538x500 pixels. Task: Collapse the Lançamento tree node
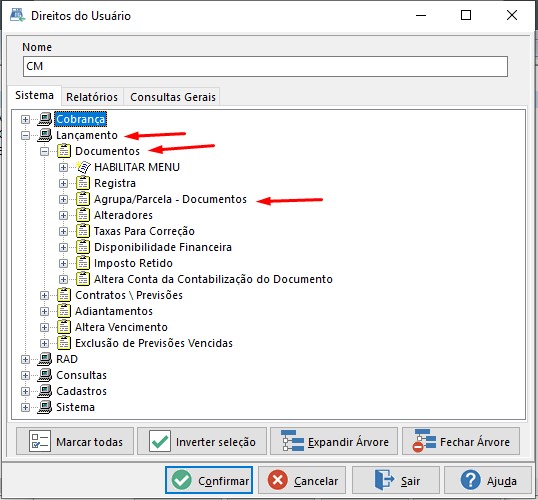click(x=25, y=136)
